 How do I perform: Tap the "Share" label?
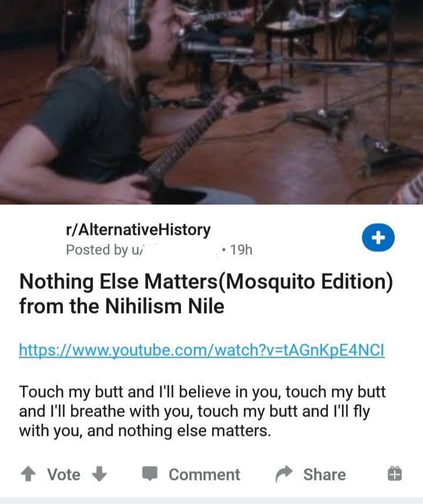[324, 475]
